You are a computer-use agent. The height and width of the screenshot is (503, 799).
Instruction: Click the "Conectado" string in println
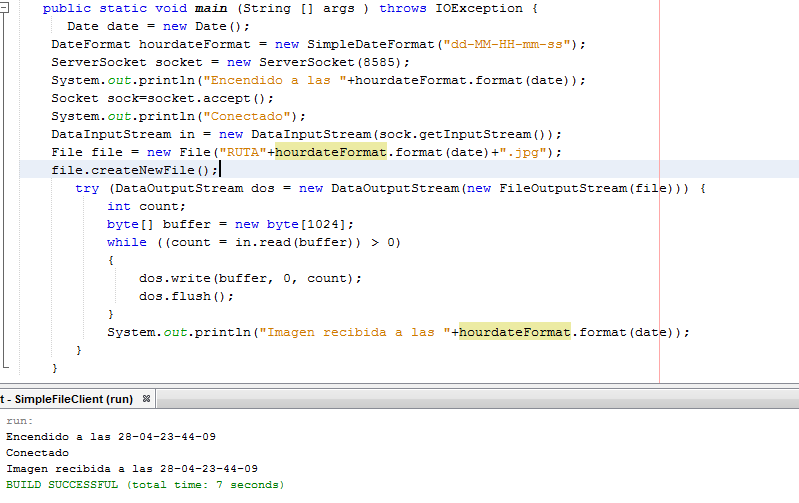247,116
